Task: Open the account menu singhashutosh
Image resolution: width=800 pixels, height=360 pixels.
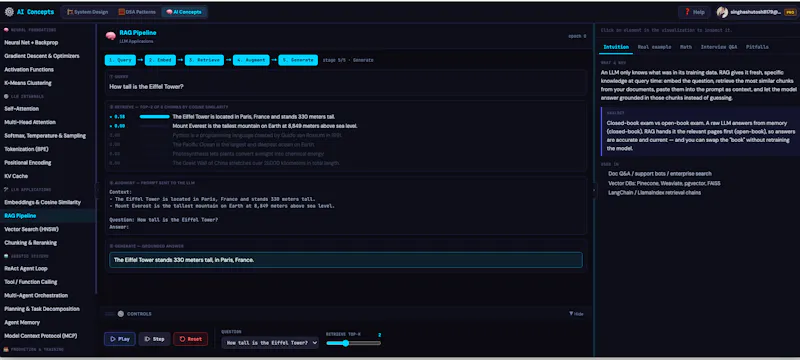Action: point(756,12)
